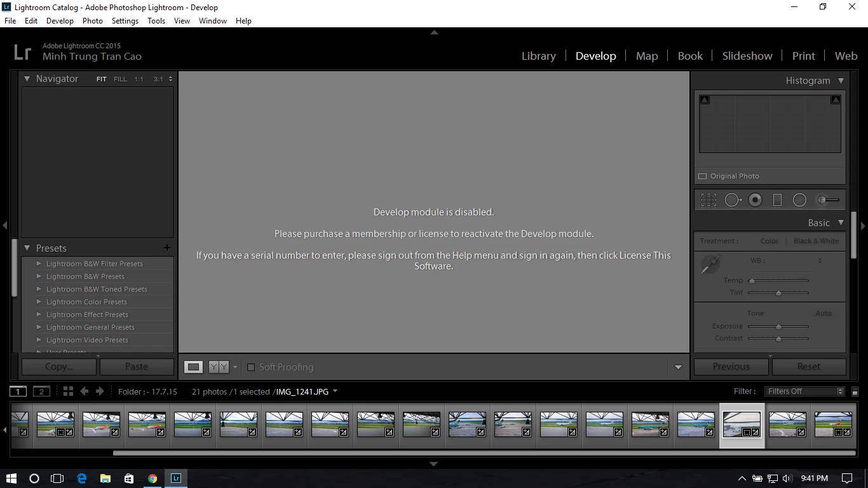Set Treatment to Black & White

(816, 241)
